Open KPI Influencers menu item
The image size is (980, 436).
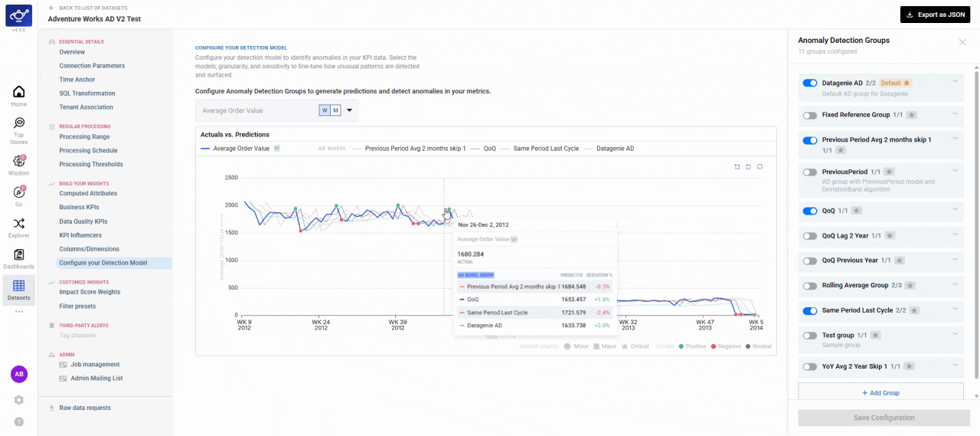(80, 235)
